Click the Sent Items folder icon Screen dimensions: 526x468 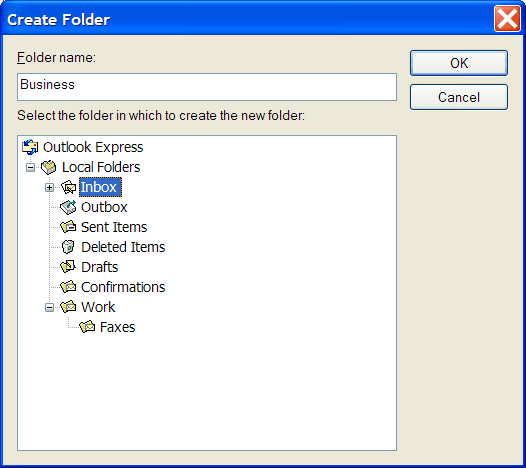coord(68,227)
